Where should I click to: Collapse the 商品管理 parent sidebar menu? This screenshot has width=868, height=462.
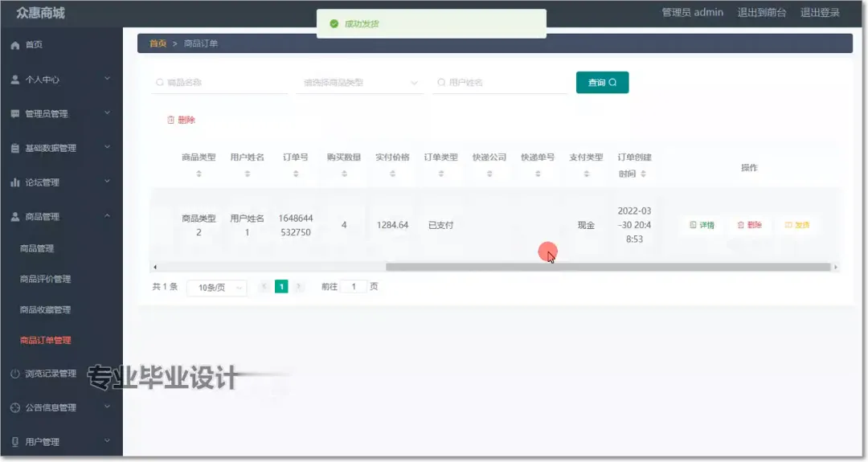coord(61,216)
